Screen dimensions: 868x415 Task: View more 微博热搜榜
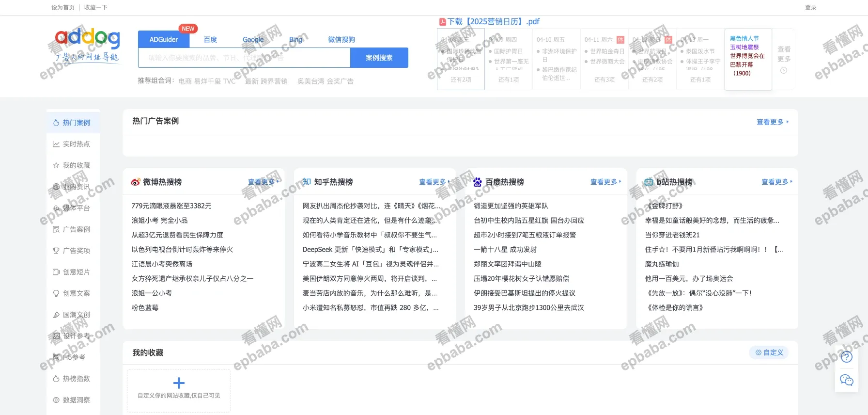click(263, 182)
